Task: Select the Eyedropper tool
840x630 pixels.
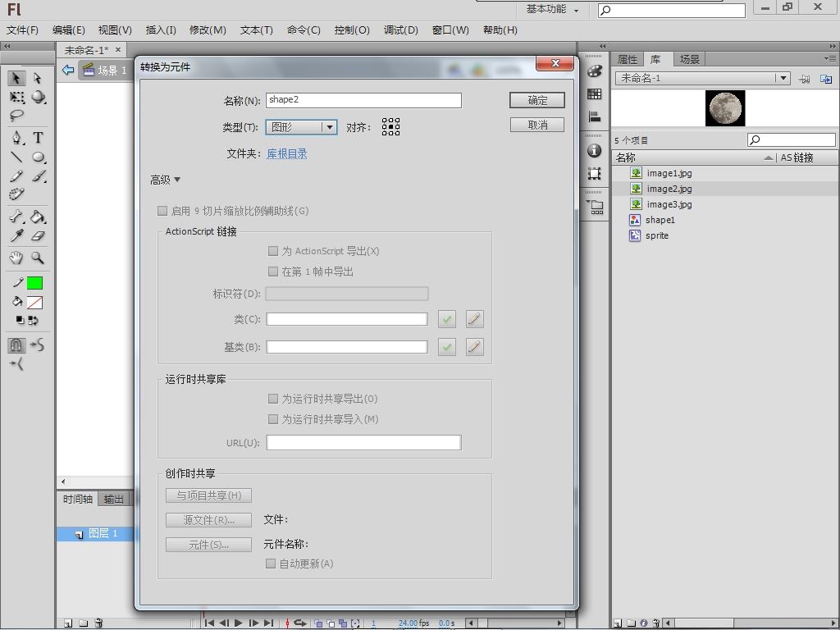Action: tap(16, 235)
